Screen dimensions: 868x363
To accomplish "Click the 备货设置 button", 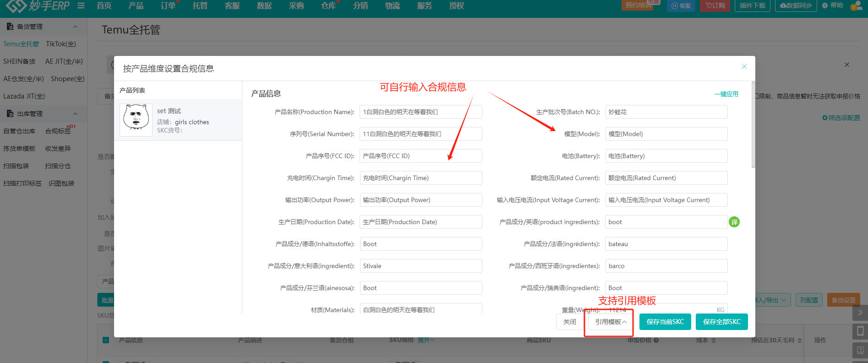I will pyautogui.click(x=844, y=300).
